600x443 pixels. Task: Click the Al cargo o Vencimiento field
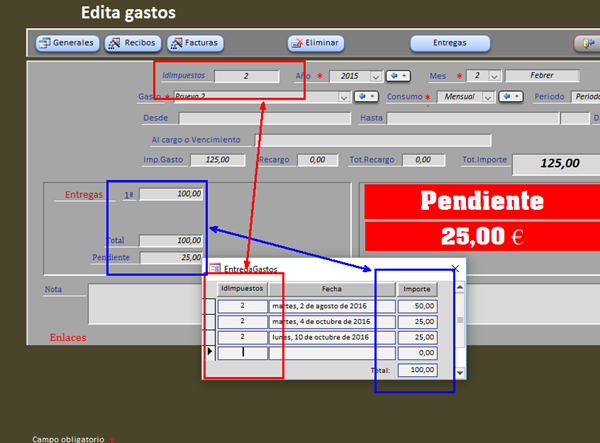373,140
